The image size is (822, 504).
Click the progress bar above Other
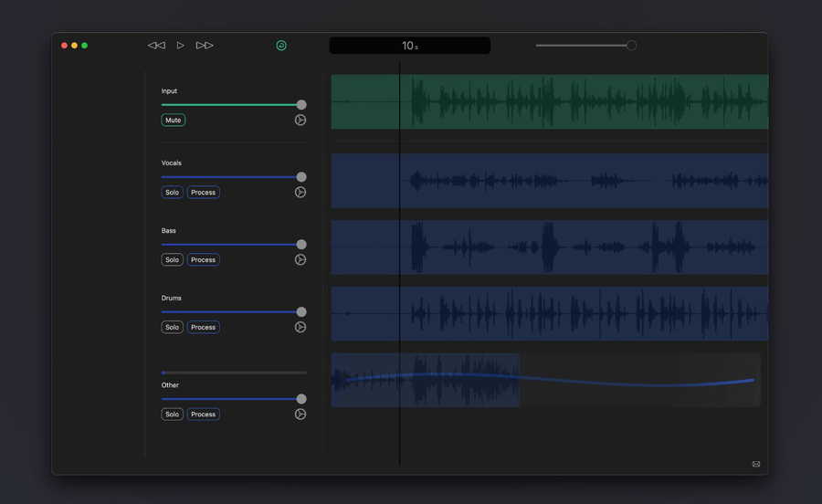(x=234, y=373)
